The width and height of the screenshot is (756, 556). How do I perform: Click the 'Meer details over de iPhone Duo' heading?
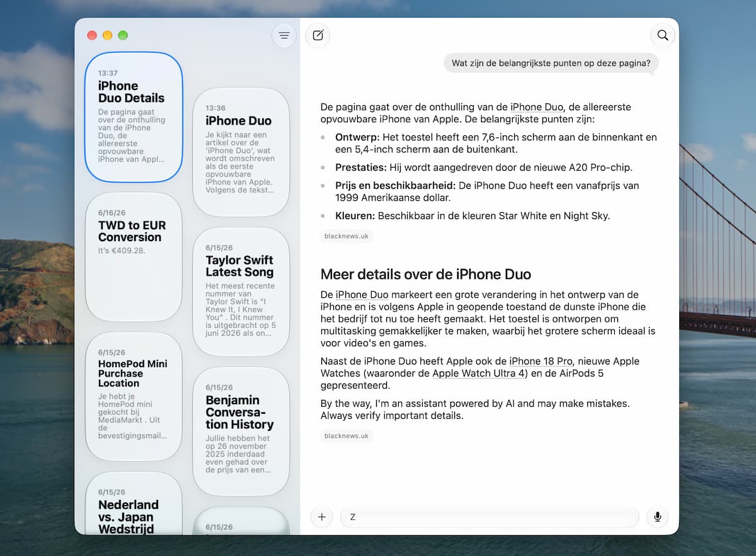coord(426,275)
